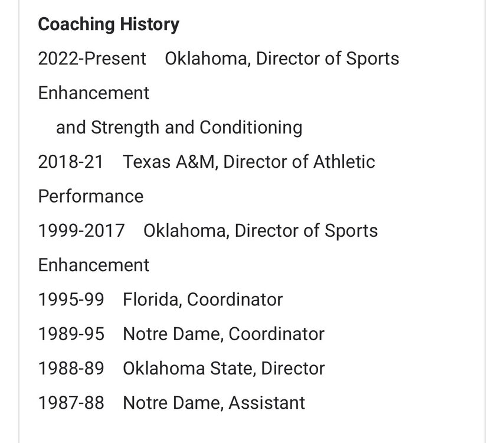
Task: Select the 'and Strength and Conditioning' line
Action: [x=179, y=128]
